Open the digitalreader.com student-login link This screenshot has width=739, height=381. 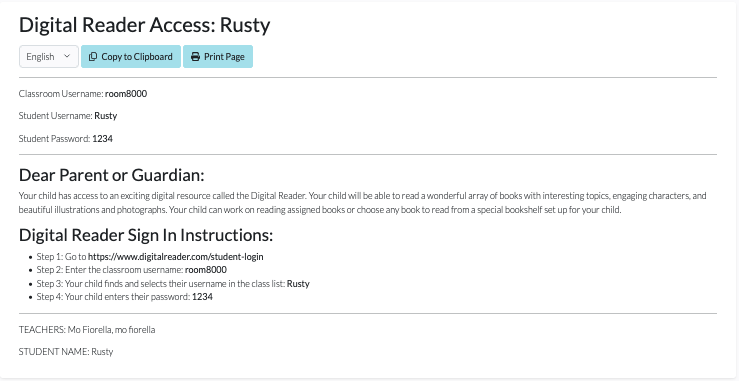pyautogui.click(x=176, y=257)
